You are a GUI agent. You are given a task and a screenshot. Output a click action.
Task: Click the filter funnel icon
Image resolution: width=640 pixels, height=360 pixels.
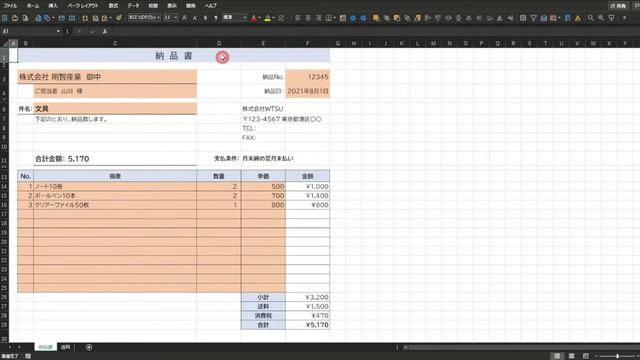point(533,18)
